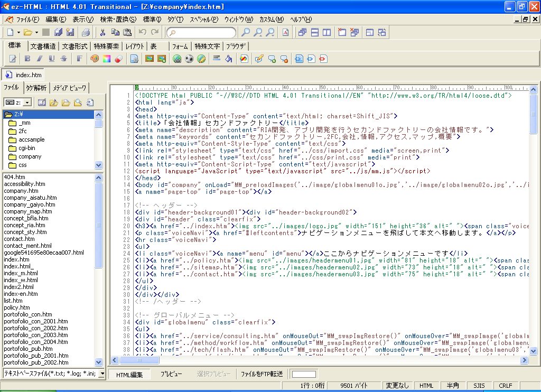Screen dimensions: 541x392
Task: Click the Open folder toolbar icon
Action: 28,32
